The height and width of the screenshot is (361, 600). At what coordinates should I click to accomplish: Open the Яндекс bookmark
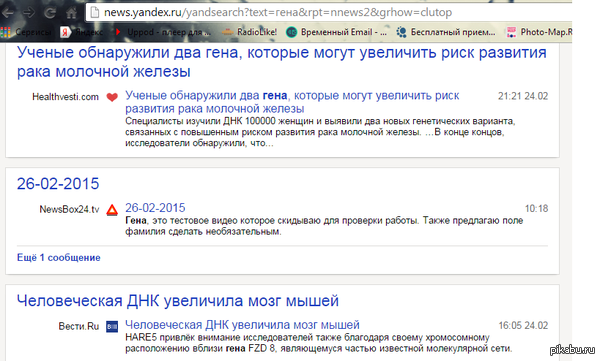pos(82,32)
